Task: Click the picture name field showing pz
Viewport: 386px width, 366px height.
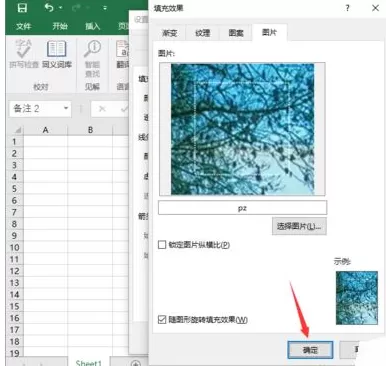Action: coord(242,208)
